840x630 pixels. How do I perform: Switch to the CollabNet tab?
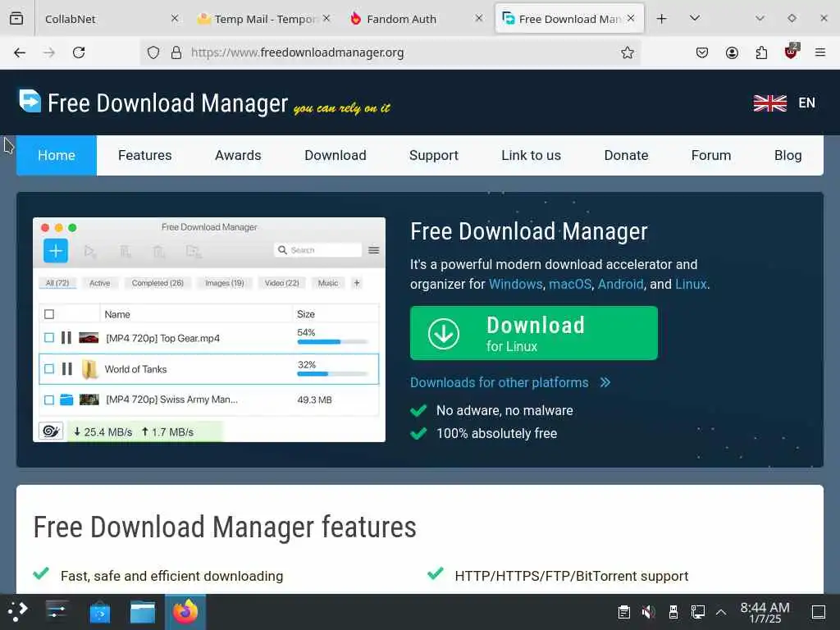[x=107, y=19]
